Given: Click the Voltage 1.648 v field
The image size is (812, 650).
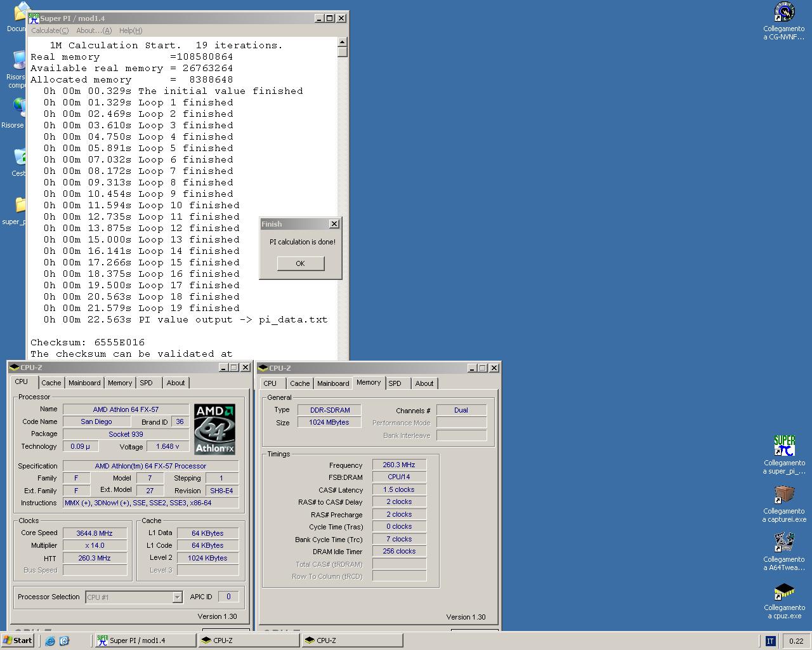Looking at the screenshot, I should point(167,446).
